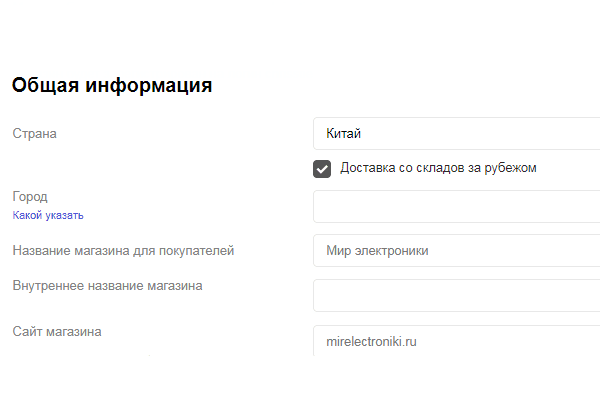Image resolution: width=600 pixels, height=420 pixels.
Task: Click into Название магазина для покупателей field
Action: [x=456, y=251]
